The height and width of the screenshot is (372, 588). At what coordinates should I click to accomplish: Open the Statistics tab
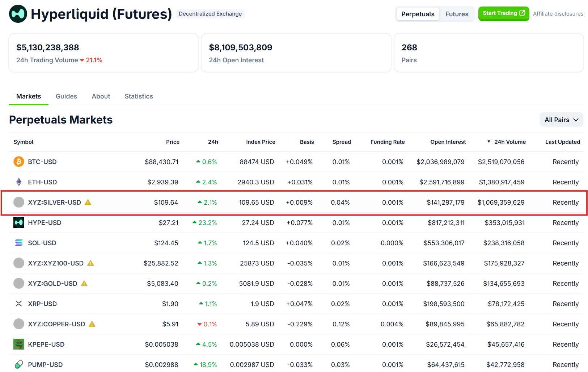(x=139, y=96)
